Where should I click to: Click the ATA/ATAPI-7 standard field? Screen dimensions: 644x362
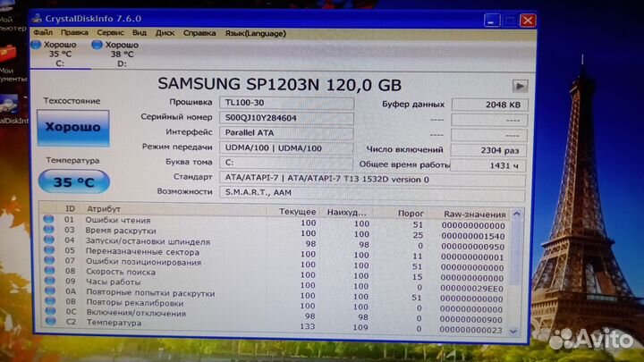tap(372, 180)
